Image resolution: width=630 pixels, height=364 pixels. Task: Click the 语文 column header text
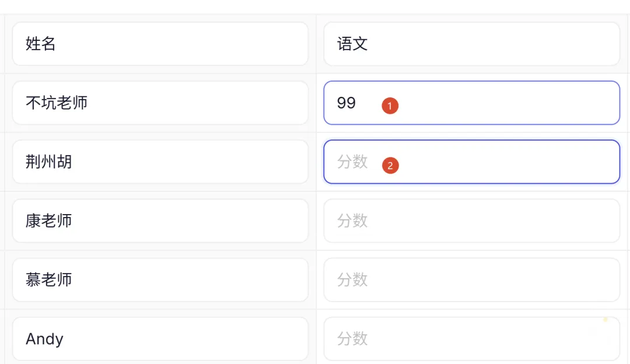pyautogui.click(x=352, y=44)
